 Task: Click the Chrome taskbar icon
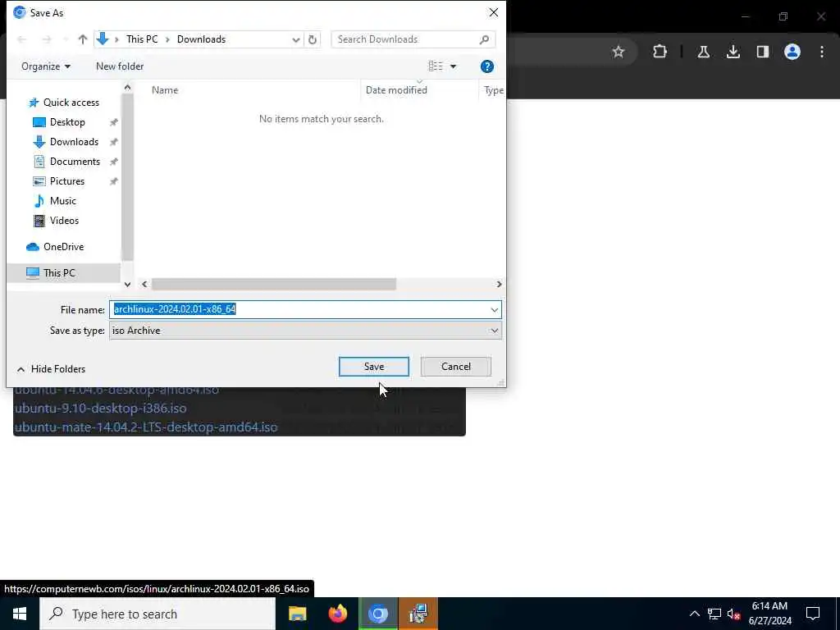(x=378, y=614)
